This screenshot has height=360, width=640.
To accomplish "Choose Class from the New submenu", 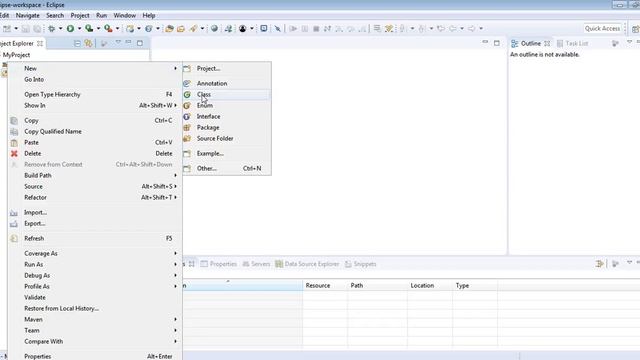I will point(227,95).
